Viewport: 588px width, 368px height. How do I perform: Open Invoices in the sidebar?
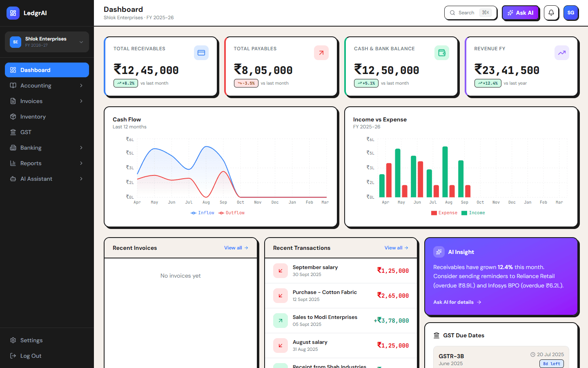(47, 101)
